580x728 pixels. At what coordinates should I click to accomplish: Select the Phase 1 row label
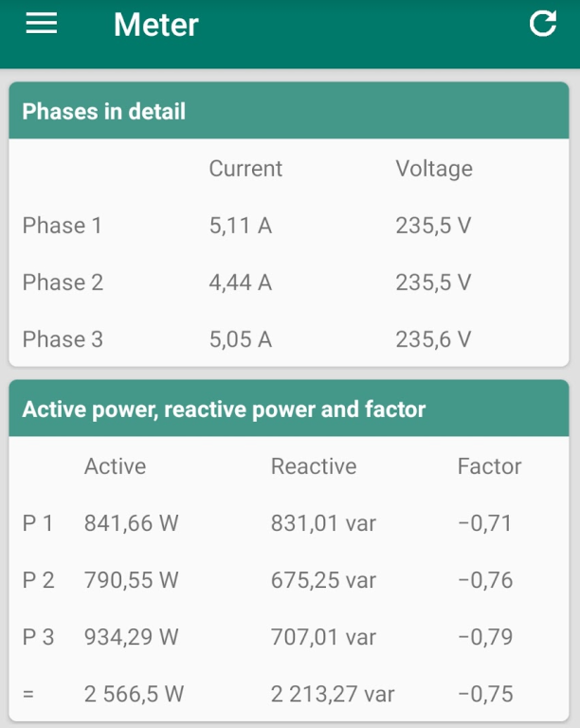click(x=63, y=226)
